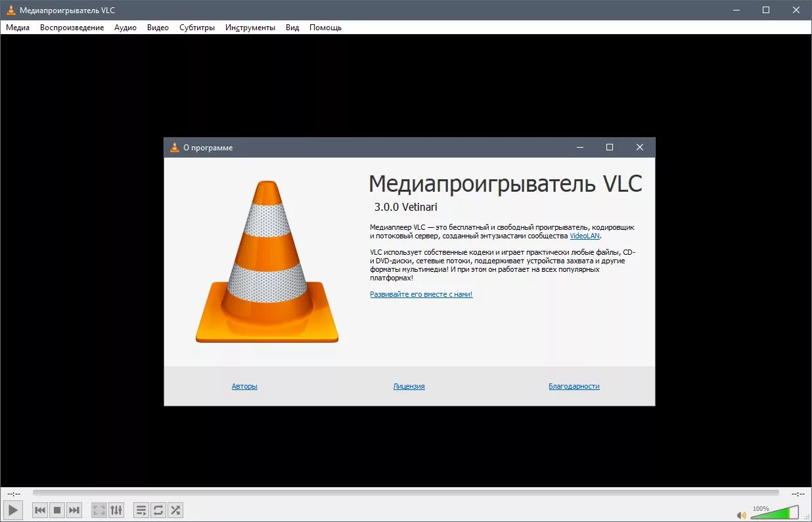Minimize the main VLC window
Screen dimensions: 812x522
point(736,10)
